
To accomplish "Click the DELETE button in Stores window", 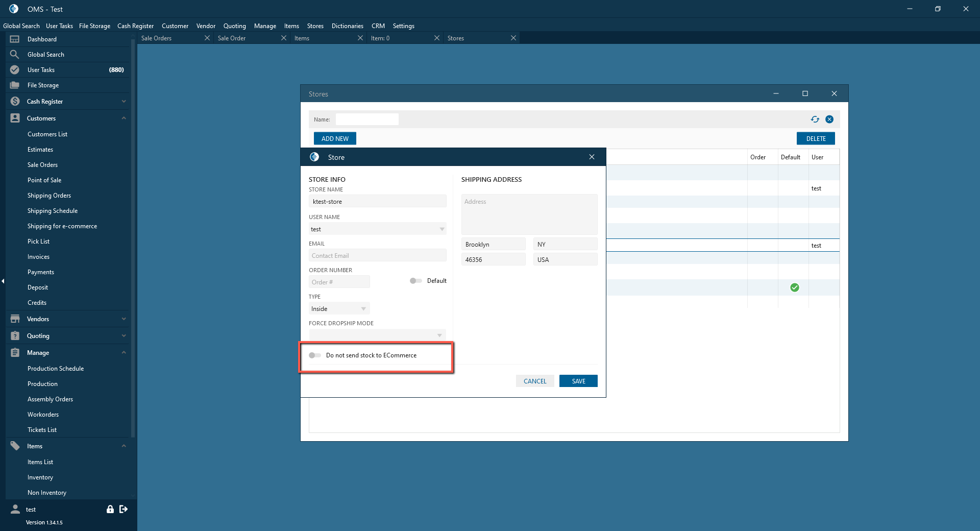I will click(816, 139).
